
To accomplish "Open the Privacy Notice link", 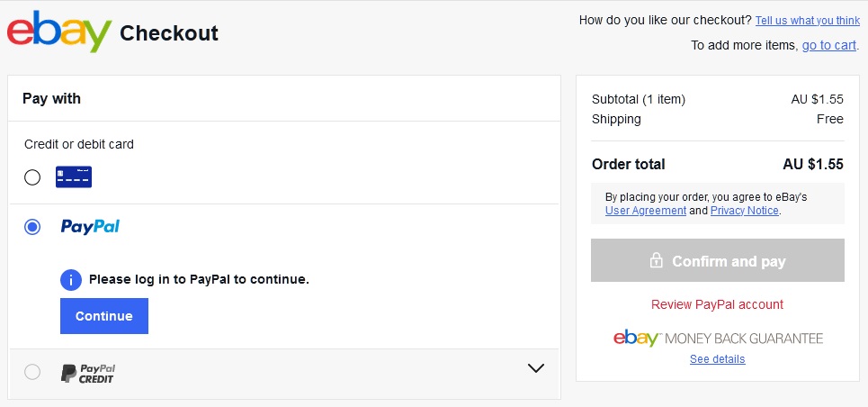I will (745, 211).
